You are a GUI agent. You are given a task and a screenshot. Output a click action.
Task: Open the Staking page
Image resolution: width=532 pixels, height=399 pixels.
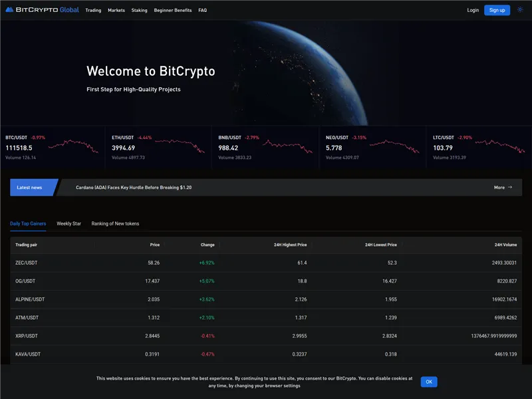pyautogui.click(x=139, y=10)
